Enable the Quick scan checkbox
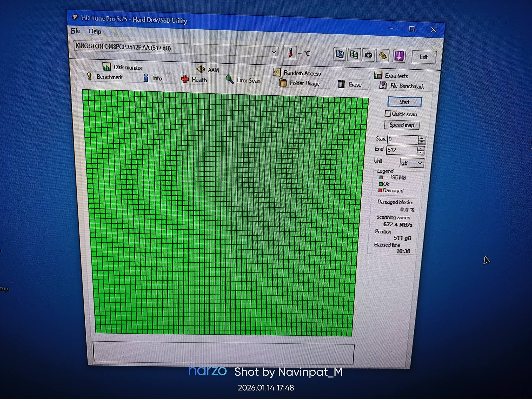Image resolution: width=532 pixels, height=399 pixels. 388,114
